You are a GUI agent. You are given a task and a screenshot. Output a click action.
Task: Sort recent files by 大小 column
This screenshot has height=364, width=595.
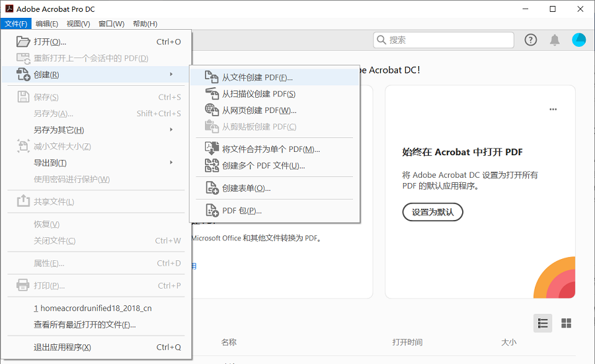coord(508,342)
